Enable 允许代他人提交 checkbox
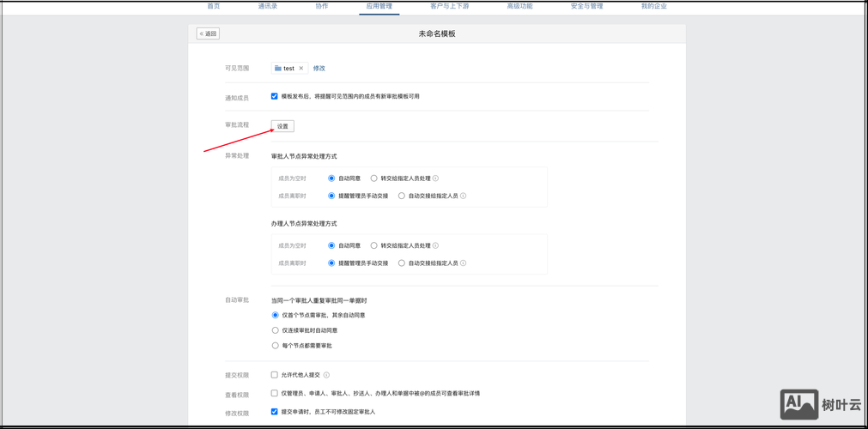Viewport: 868px width, 429px height. 274,375
